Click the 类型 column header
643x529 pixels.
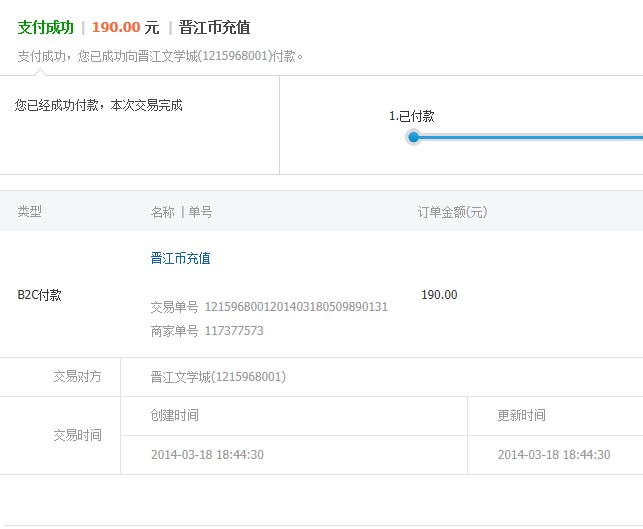pos(30,212)
